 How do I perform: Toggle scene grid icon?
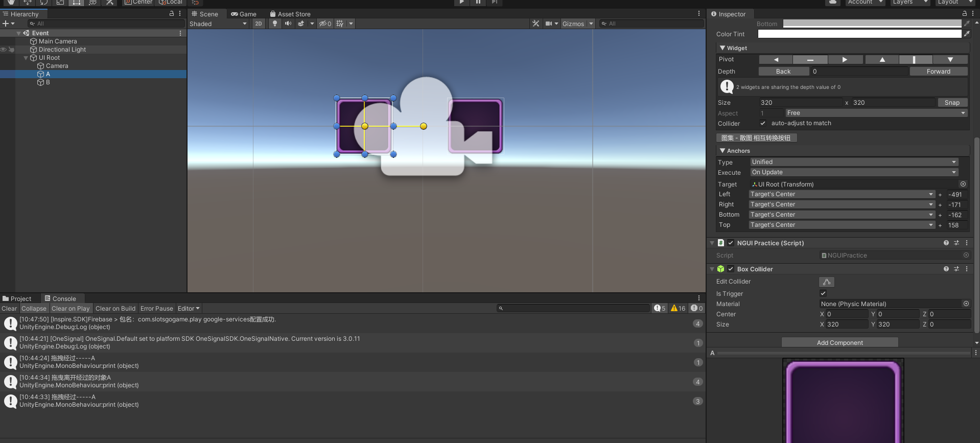[x=340, y=24]
